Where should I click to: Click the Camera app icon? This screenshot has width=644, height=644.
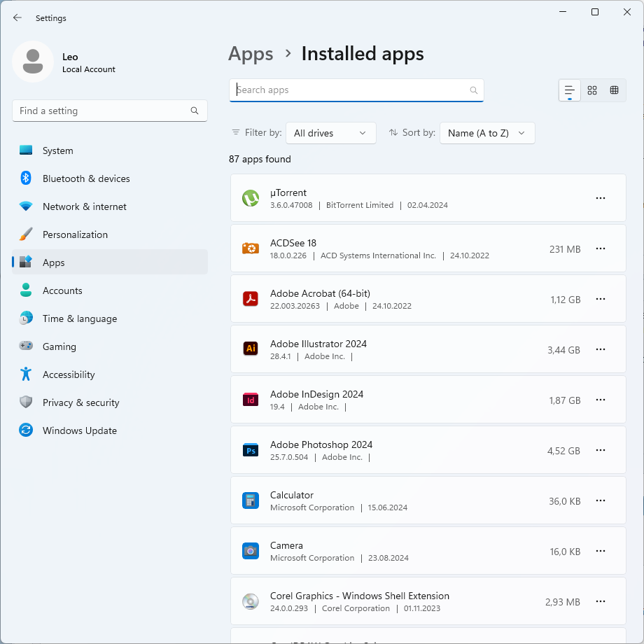(x=250, y=551)
